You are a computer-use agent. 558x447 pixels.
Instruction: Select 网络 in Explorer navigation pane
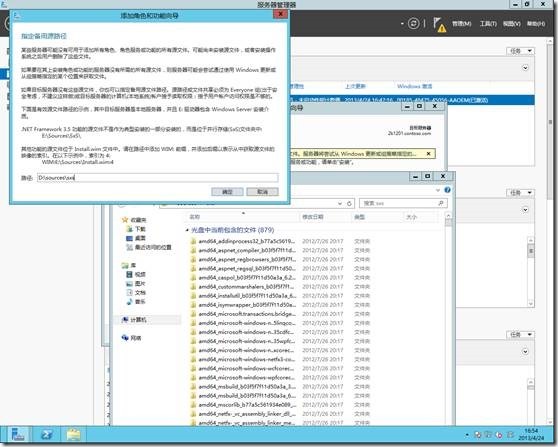pyautogui.click(x=131, y=338)
